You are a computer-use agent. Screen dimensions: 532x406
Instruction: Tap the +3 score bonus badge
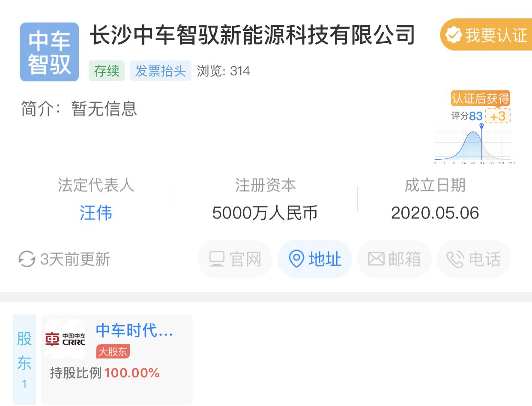tap(498, 116)
